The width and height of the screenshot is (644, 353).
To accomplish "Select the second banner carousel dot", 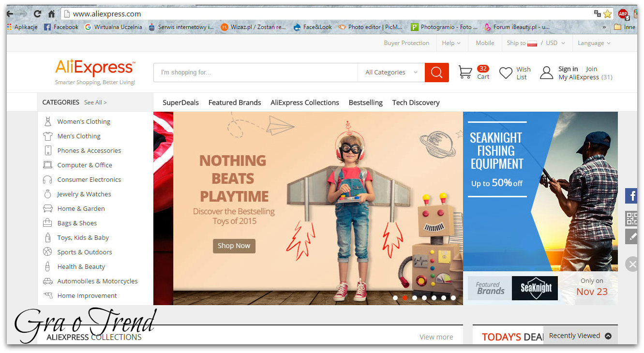I will [405, 298].
